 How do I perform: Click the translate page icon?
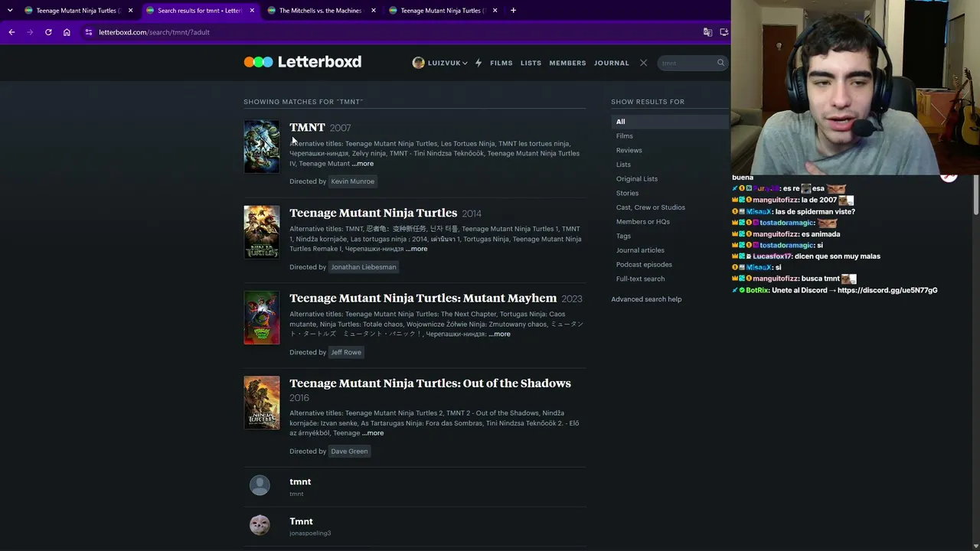point(707,32)
